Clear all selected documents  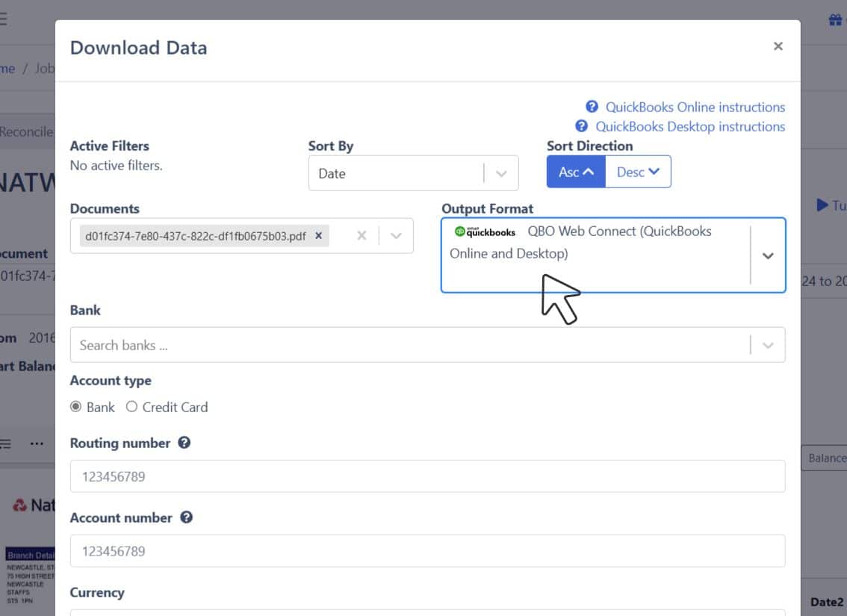tap(362, 235)
